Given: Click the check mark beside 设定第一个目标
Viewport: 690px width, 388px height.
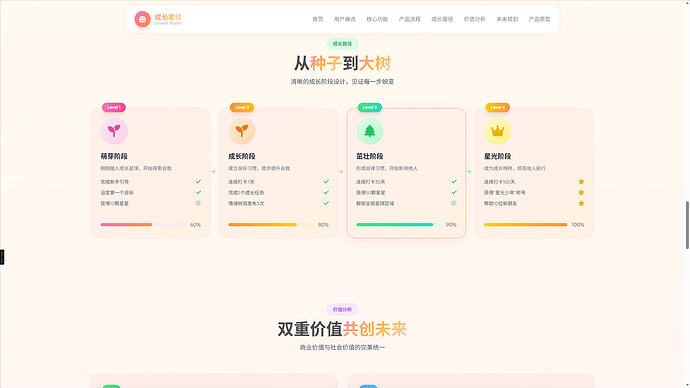Looking at the screenshot, I should coord(198,192).
